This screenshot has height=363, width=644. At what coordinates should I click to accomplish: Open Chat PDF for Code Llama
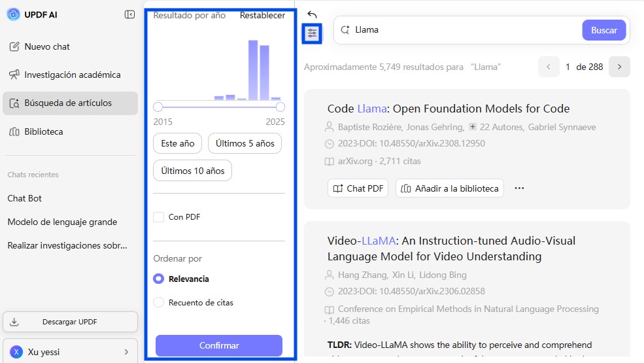358,188
